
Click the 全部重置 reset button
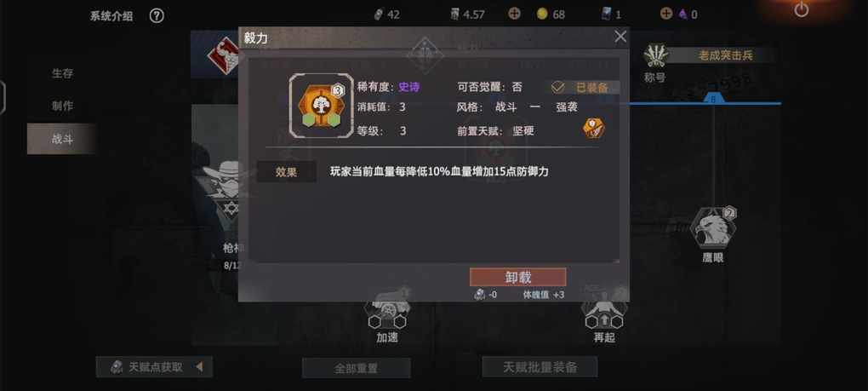[357, 368]
